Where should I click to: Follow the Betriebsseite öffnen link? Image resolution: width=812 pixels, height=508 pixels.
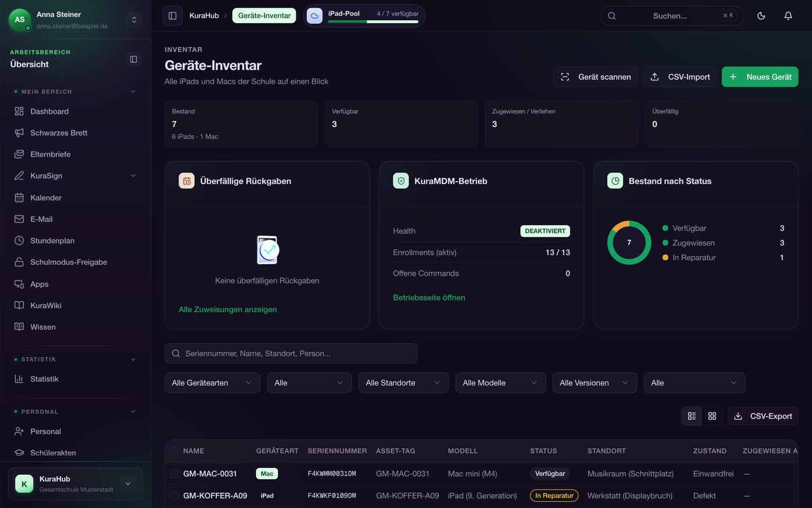(x=429, y=298)
